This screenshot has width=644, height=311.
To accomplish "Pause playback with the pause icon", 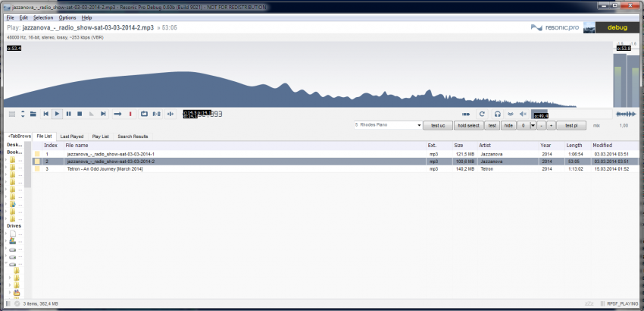I will point(69,114).
